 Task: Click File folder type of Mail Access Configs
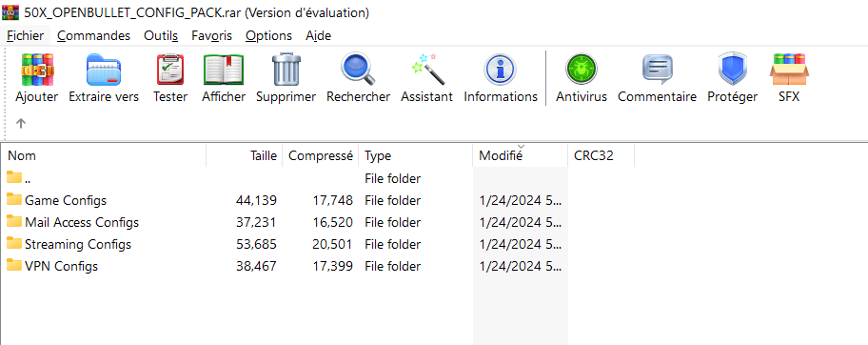(x=392, y=222)
